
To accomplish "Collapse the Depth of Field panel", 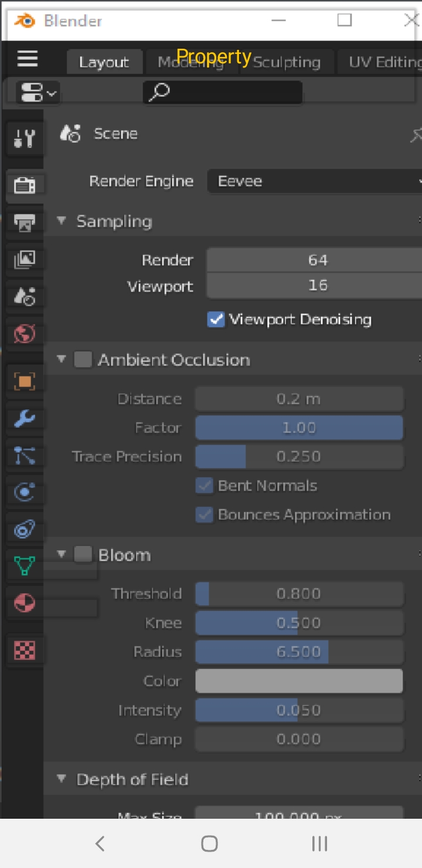I will point(61,779).
